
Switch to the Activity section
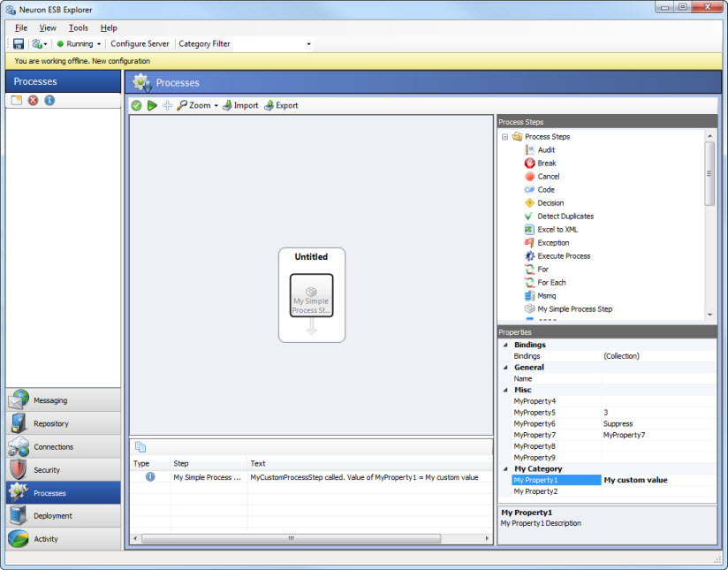tap(63, 539)
